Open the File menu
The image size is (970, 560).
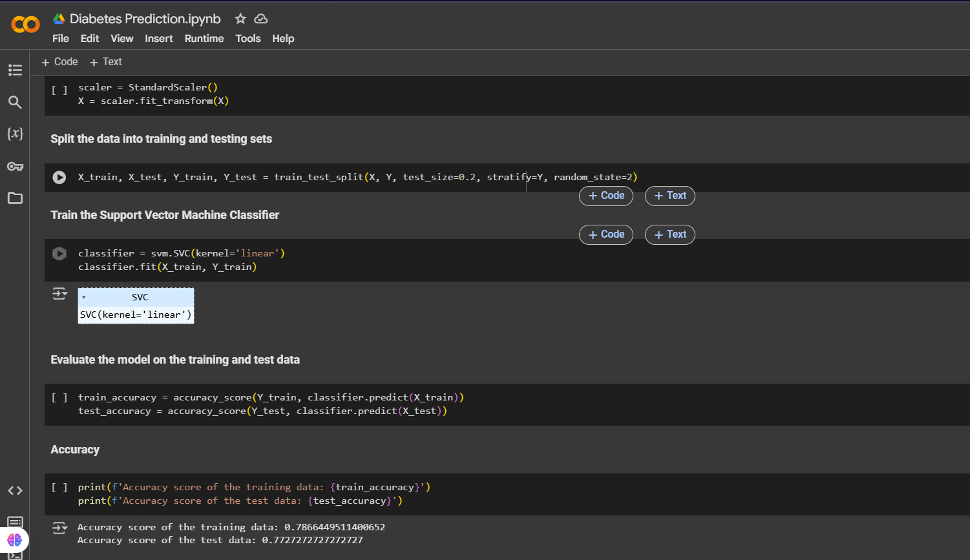point(61,39)
